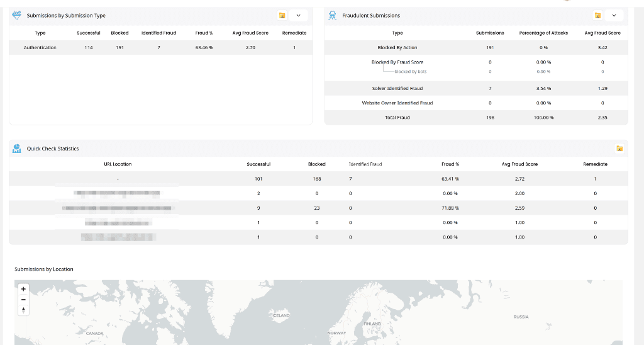Click the Submissions column header
Image resolution: width=644 pixels, height=345 pixels.
[x=490, y=33]
